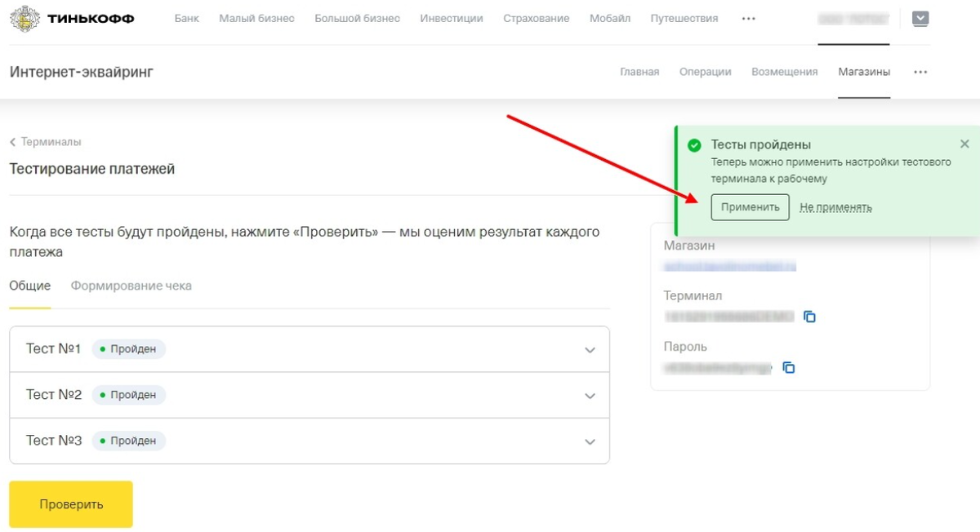This screenshot has height=532, width=980.
Task: Open the Банк menu item
Action: 187,18
